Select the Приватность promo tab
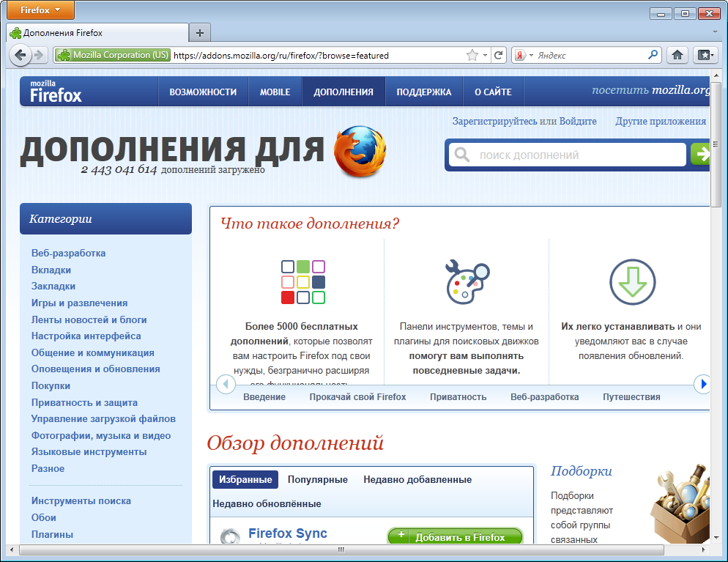Image resolution: width=728 pixels, height=562 pixels. pos(458,397)
